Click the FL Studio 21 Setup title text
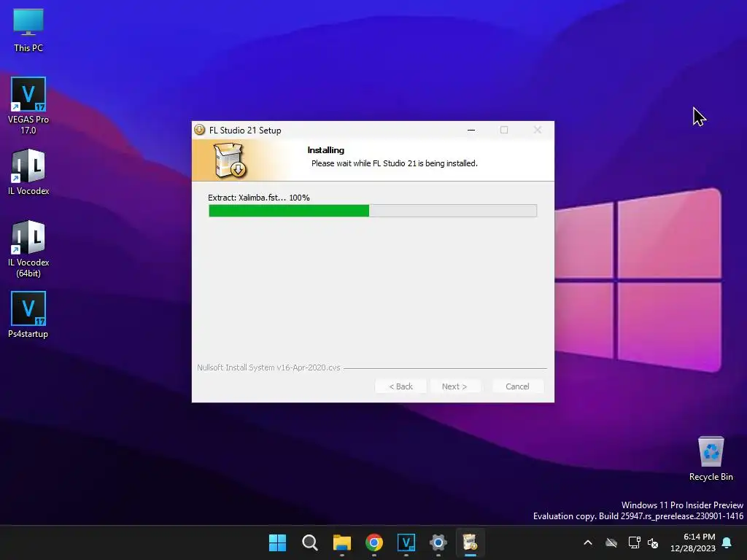 (x=245, y=130)
